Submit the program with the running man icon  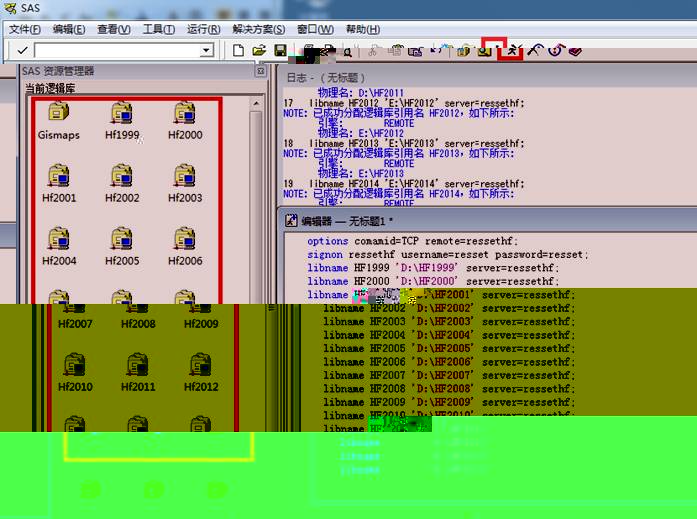click(x=513, y=51)
